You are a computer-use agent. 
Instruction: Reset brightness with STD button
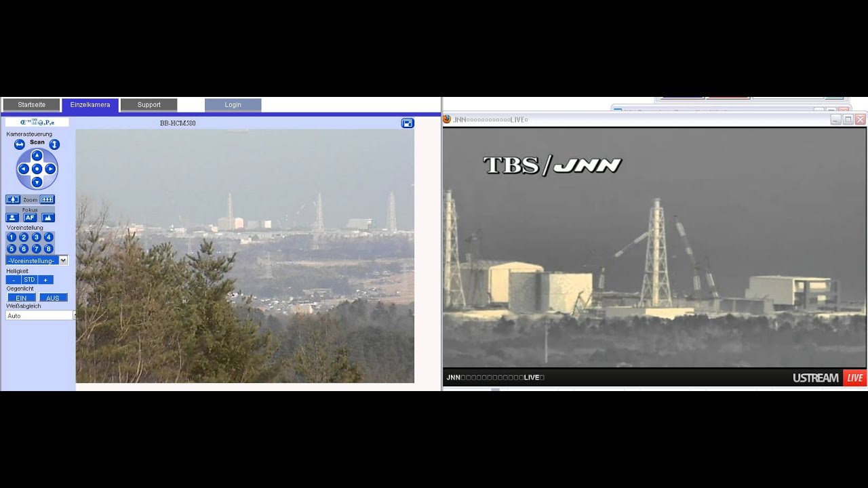point(29,279)
